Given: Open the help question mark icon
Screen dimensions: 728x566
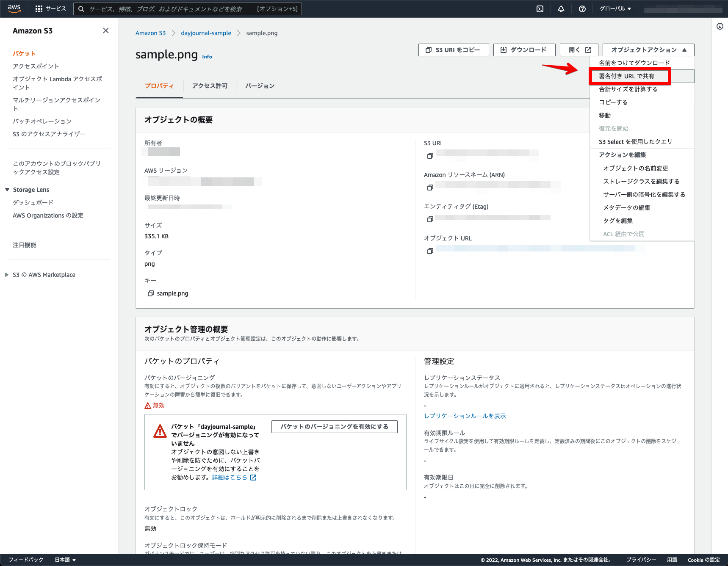Looking at the screenshot, I should [582, 9].
